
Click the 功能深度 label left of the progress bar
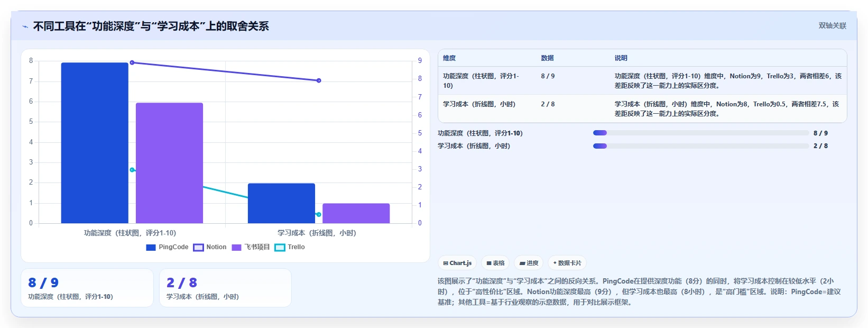[x=480, y=133]
